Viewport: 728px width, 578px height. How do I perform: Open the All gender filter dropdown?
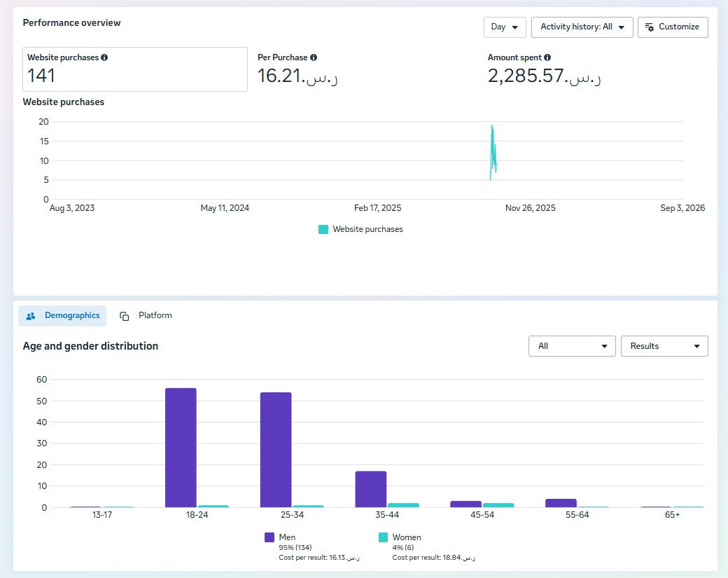tap(572, 346)
